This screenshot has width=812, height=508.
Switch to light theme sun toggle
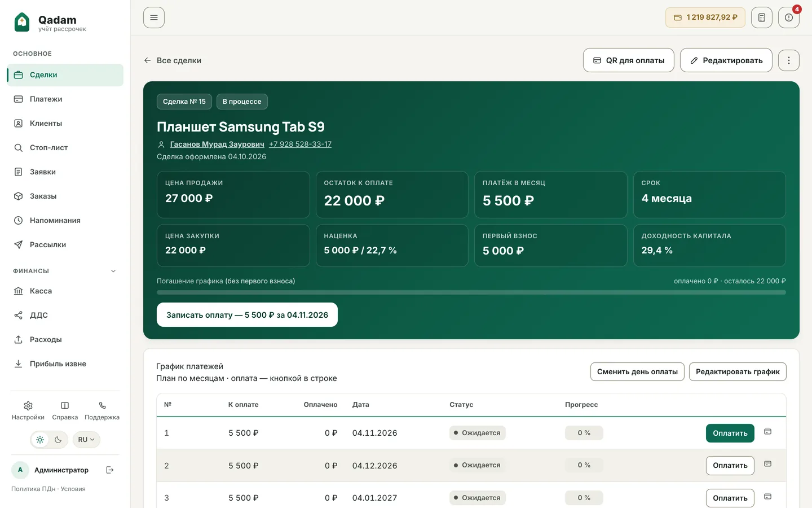point(40,440)
